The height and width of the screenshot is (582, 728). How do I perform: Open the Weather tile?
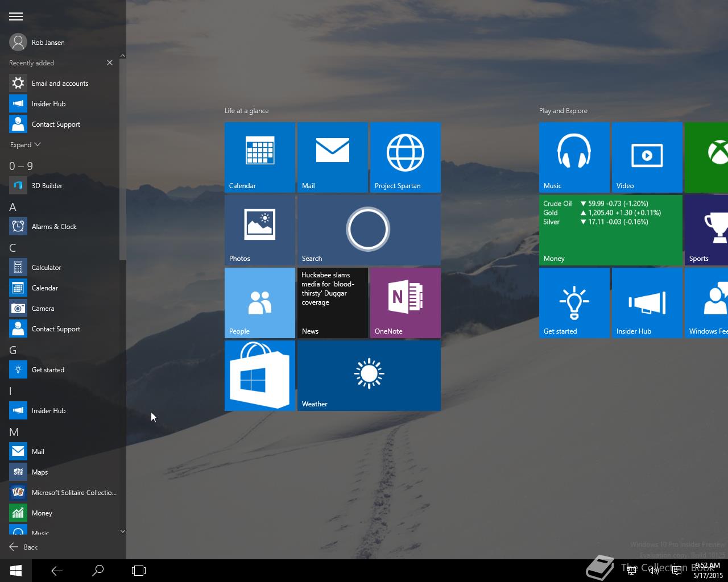pos(369,376)
